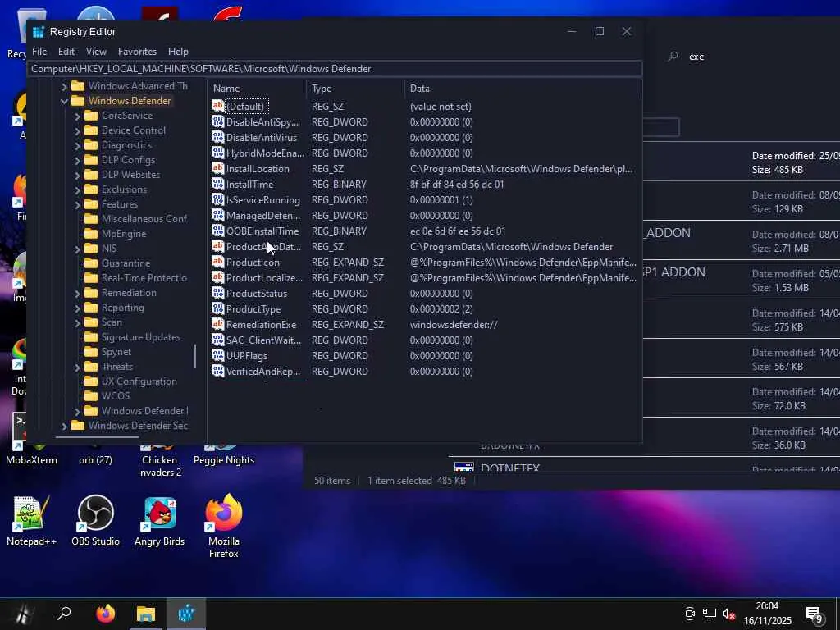This screenshot has height=630, width=840.
Task: Select the SAC_ClientWait value name
Action: pyautogui.click(x=263, y=340)
